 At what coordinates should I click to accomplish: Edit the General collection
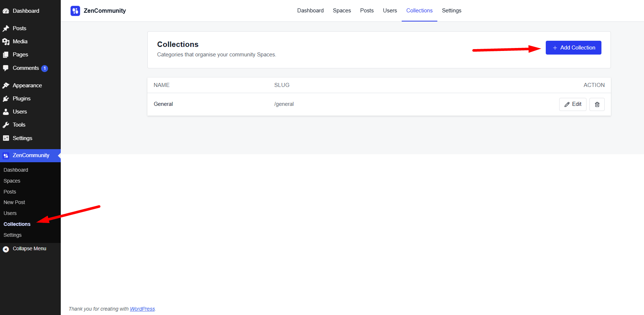pyautogui.click(x=573, y=104)
